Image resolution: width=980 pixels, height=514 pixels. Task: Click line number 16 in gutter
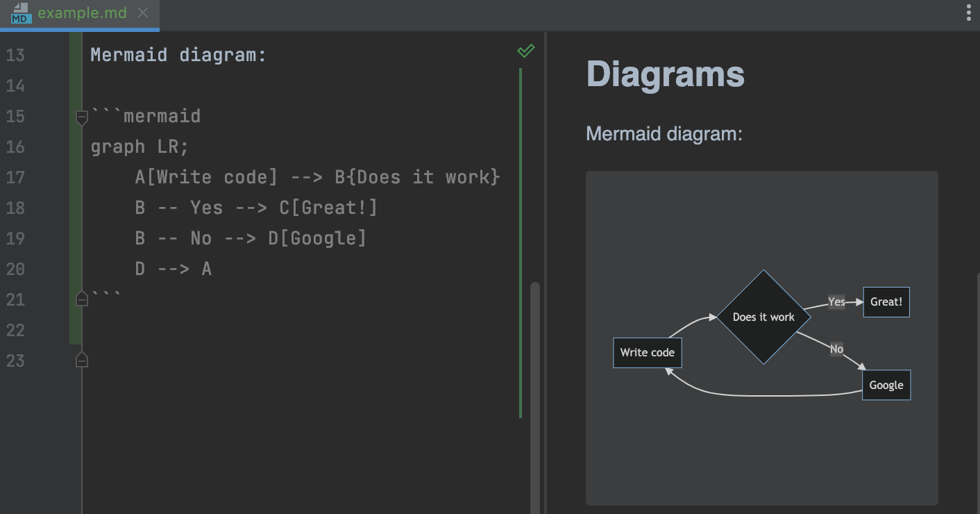click(x=15, y=147)
